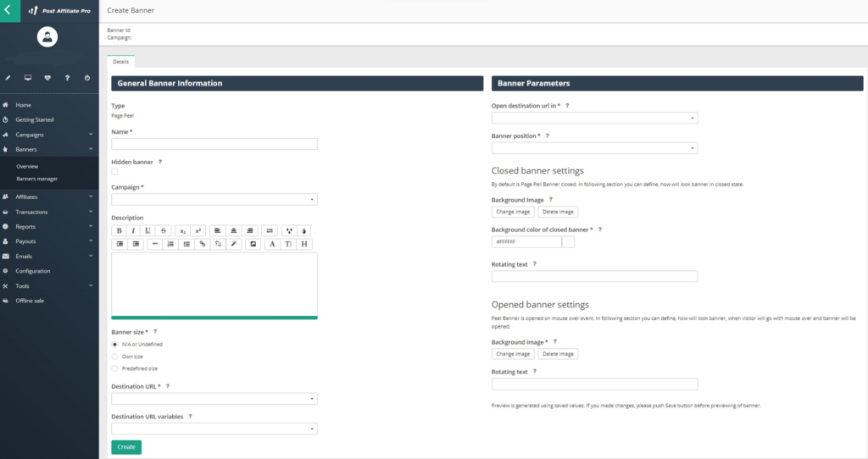Viewport: 868px width, 459px height.
Task: Select the Own size radio option
Action: click(x=114, y=357)
